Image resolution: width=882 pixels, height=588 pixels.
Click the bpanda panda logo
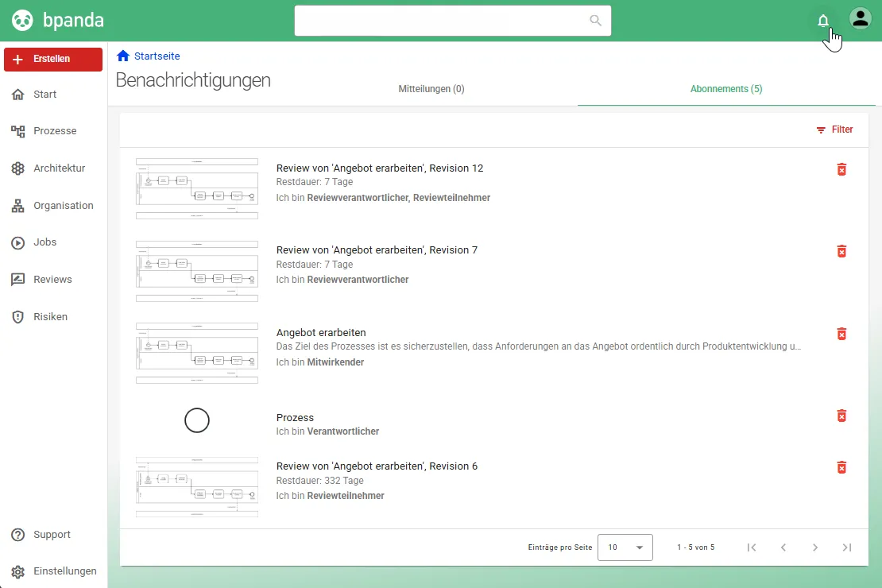pyautogui.click(x=22, y=20)
